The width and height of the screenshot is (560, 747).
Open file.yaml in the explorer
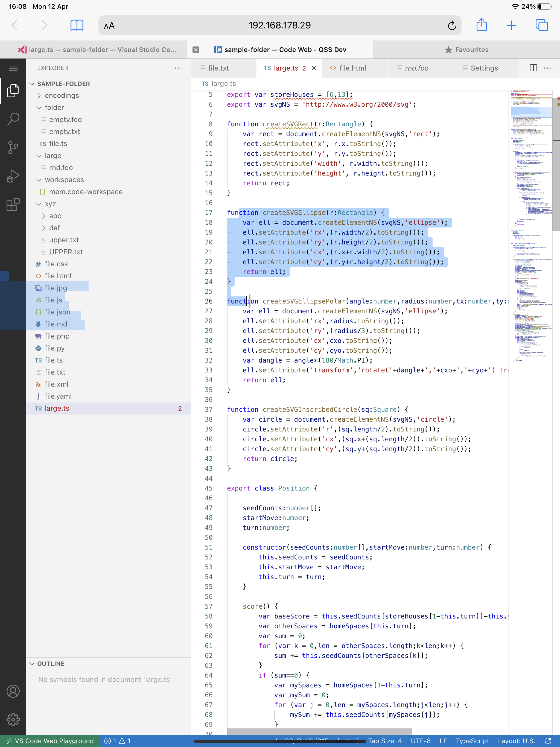tap(58, 396)
